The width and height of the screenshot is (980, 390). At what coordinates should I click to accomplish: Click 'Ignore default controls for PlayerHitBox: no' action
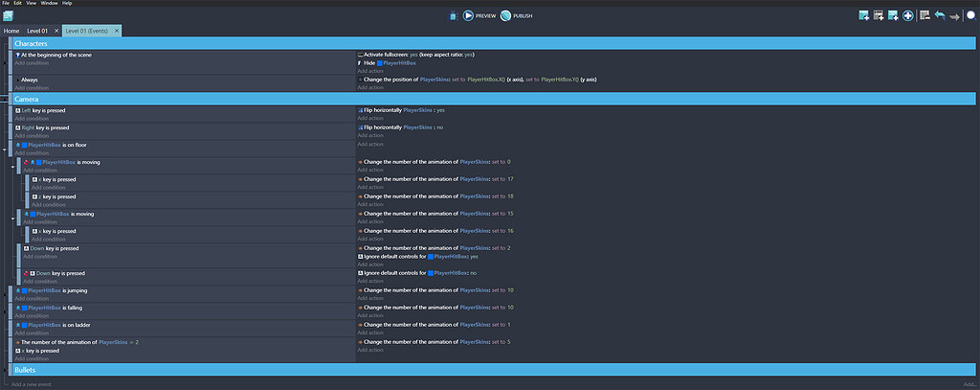(x=417, y=273)
